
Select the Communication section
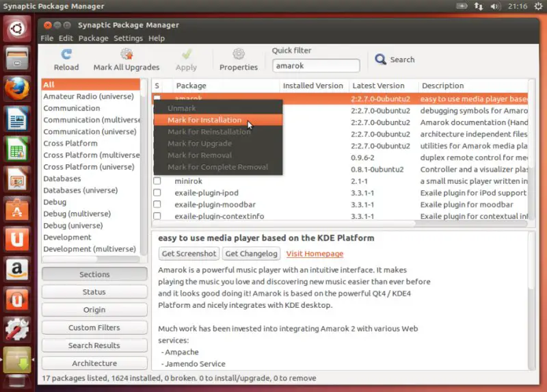click(91, 108)
